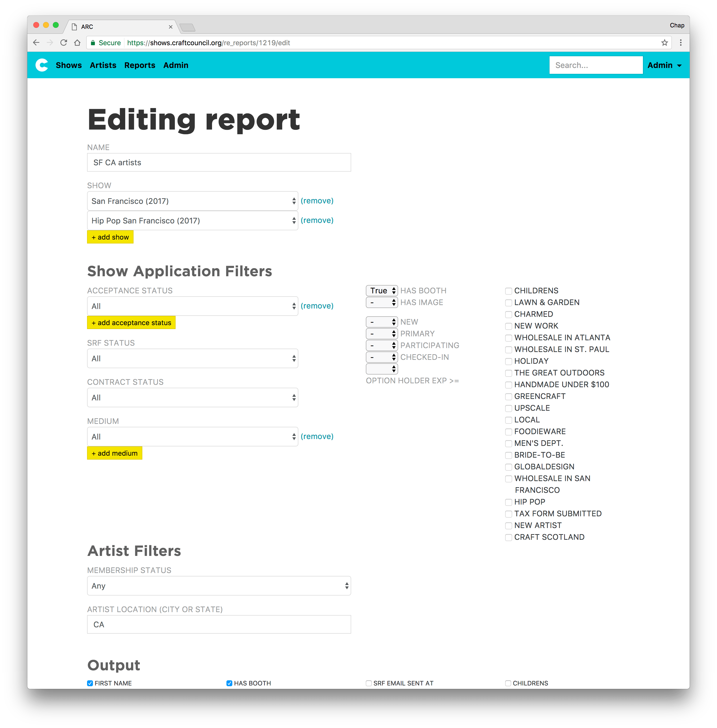Check Wholesale in St. Paul checkbox
Image resolution: width=717 pixels, height=728 pixels.
[x=508, y=350]
